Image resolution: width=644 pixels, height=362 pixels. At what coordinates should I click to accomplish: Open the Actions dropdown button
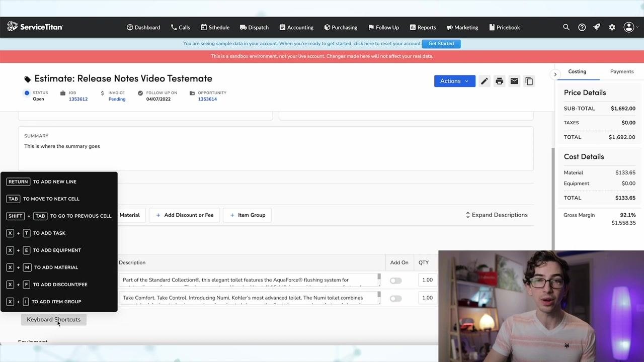454,81
